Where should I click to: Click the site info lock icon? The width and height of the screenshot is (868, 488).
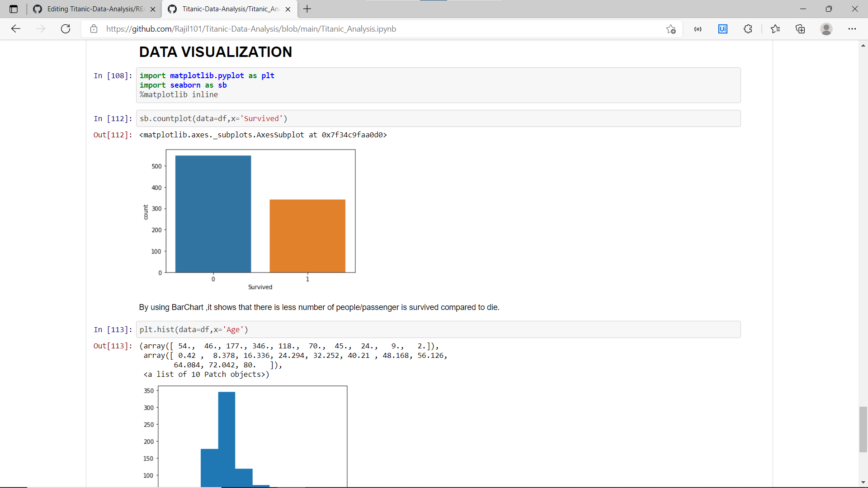click(94, 29)
